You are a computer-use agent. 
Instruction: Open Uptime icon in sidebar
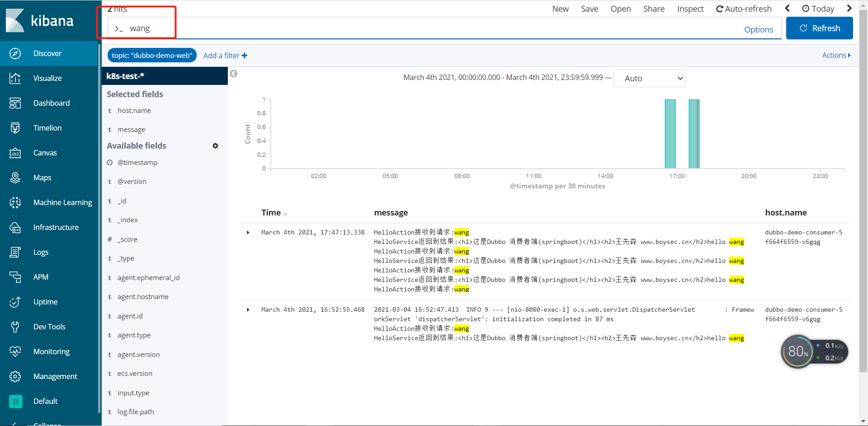coord(15,302)
